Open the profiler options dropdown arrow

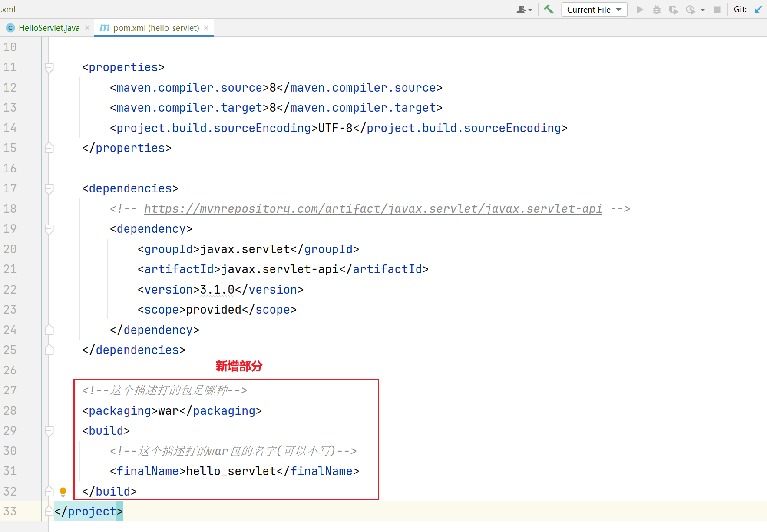point(703,10)
